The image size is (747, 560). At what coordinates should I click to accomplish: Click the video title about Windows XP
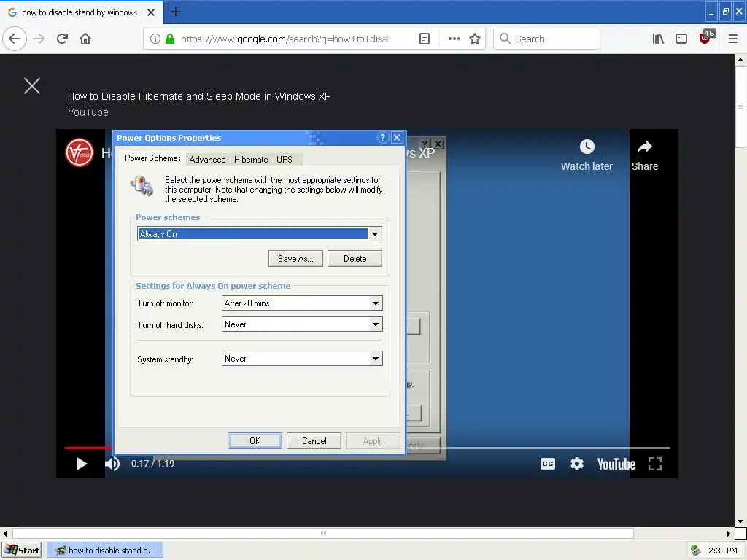199,96
